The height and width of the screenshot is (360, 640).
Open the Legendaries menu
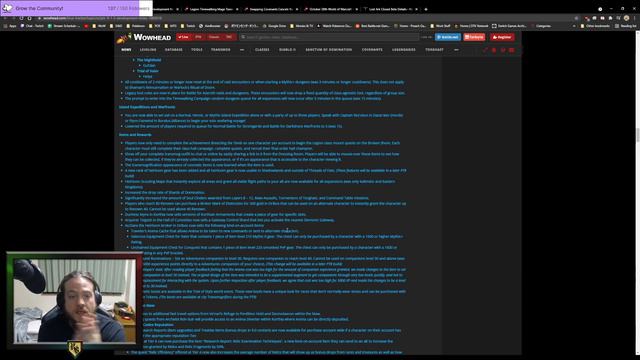404,50
